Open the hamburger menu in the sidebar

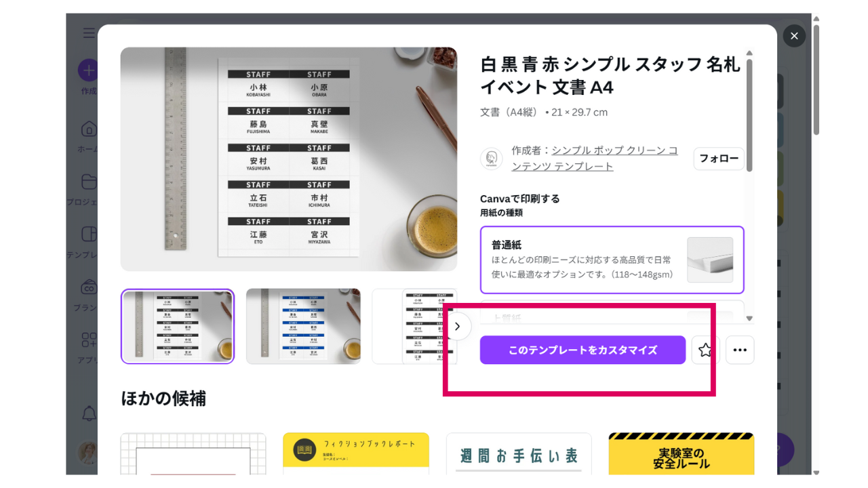coord(89,33)
